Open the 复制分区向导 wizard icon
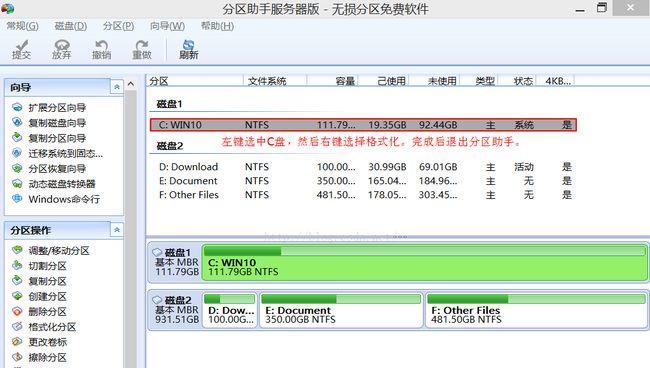This screenshot has width=650, height=368. 17,138
